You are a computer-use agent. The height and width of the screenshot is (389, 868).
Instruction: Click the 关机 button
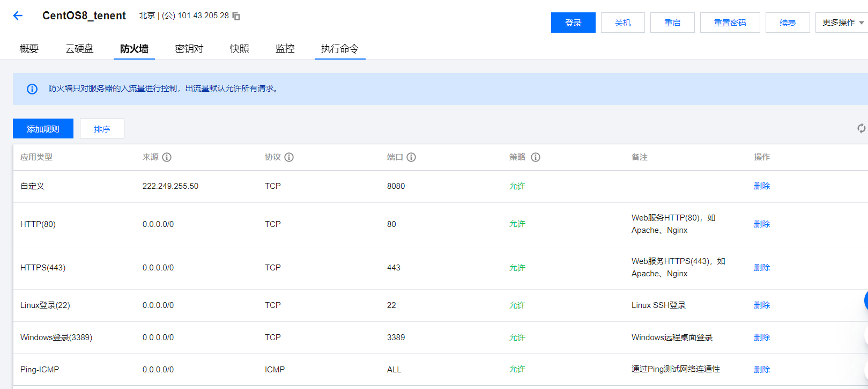tap(623, 23)
